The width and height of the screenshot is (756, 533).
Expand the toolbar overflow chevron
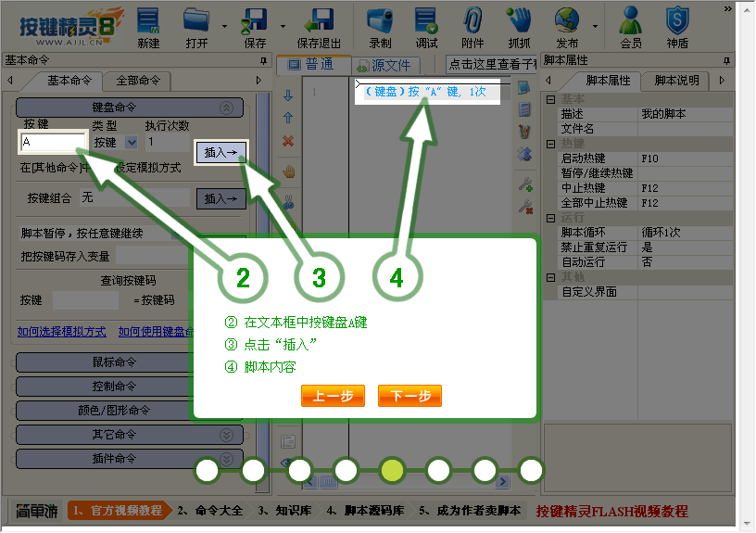coord(727,9)
